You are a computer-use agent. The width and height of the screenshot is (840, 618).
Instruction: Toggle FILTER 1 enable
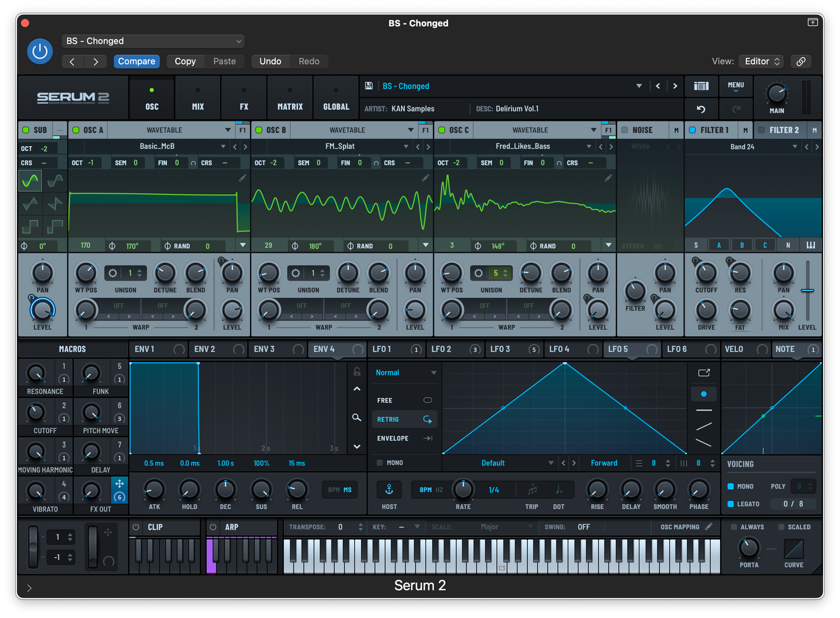692,130
